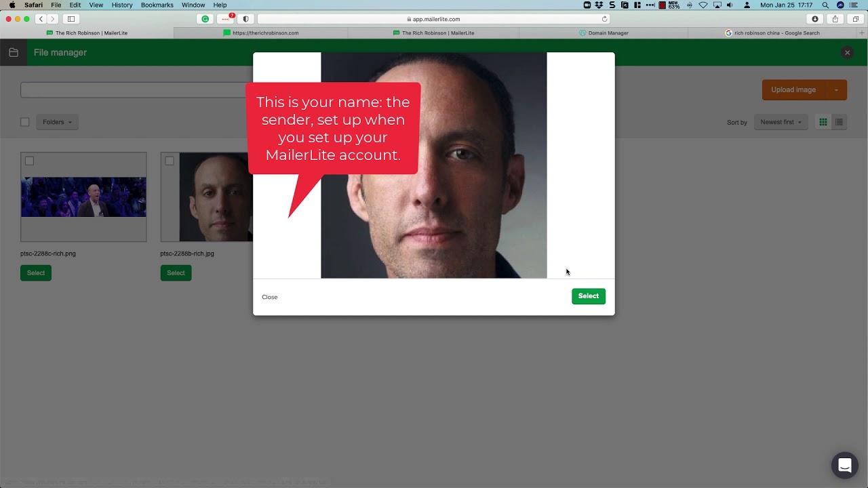Screen dimensions: 868x488
Task: Click the File manager folder icon
Action: (14, 52)
